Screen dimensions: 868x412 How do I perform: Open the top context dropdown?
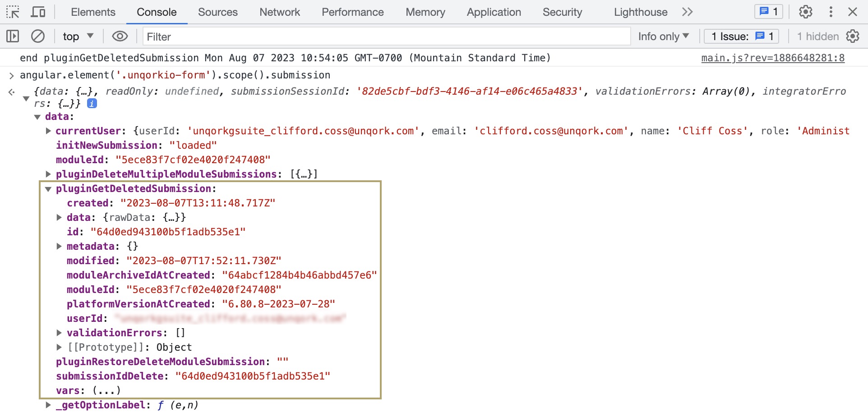[78, 36]
